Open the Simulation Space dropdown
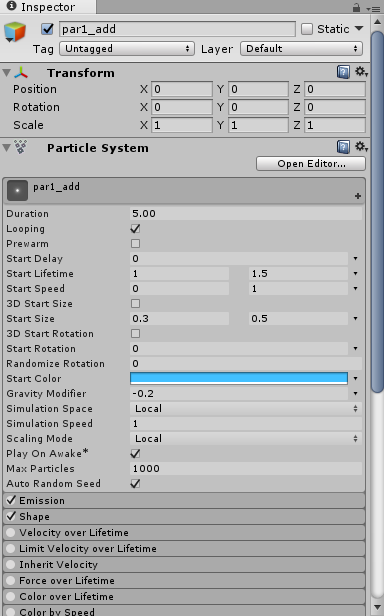 pos(246,409)
